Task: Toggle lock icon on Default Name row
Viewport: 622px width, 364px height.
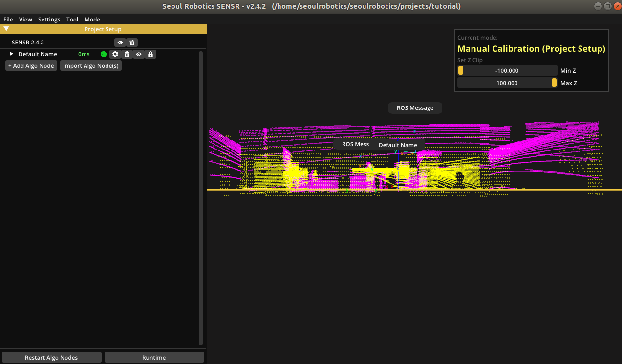Action: click(x=150, y=54)
